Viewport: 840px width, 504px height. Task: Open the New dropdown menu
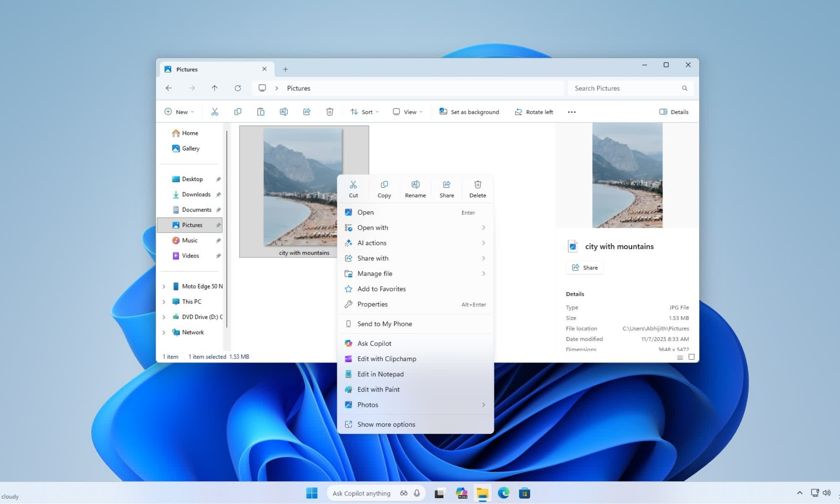(x=179, y=111)
